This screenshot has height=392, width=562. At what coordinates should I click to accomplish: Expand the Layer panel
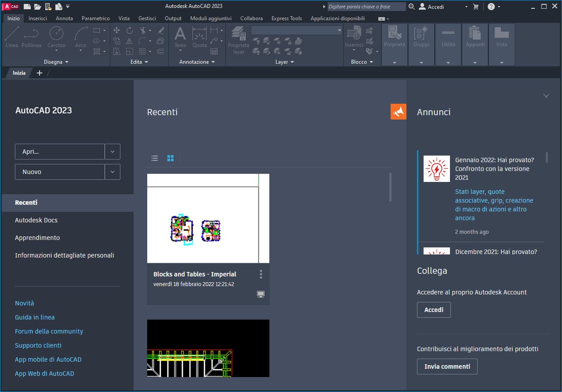(x=284, y=62)
